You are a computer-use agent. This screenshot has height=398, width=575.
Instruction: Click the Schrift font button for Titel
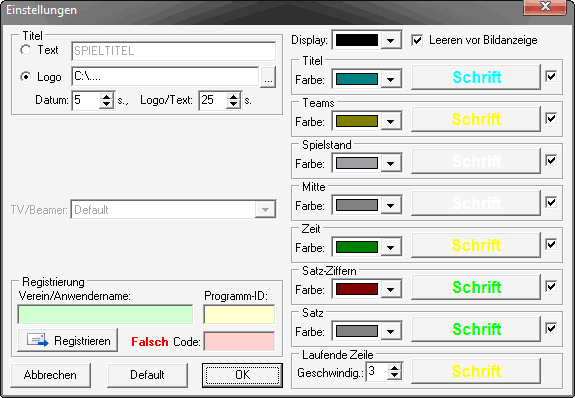click(x=476, y=77)
